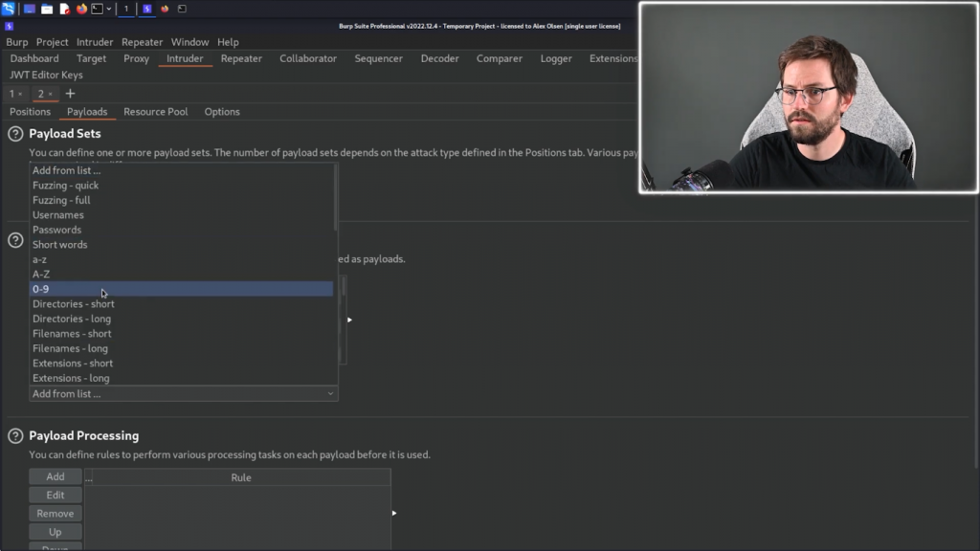The height and width of the screenshot is (551, 980).
Task: Switch to the Repeater tool tab
Action: point(241,58)
